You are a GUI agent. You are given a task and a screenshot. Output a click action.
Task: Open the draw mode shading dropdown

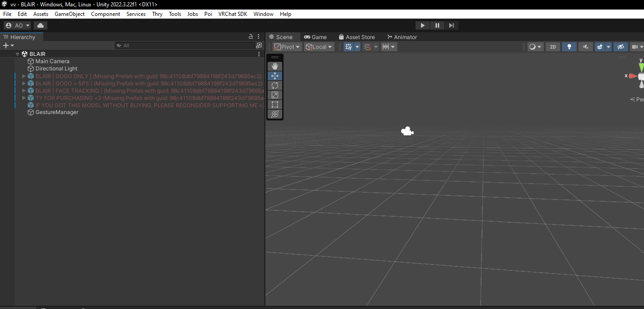[x=536, y=47]
